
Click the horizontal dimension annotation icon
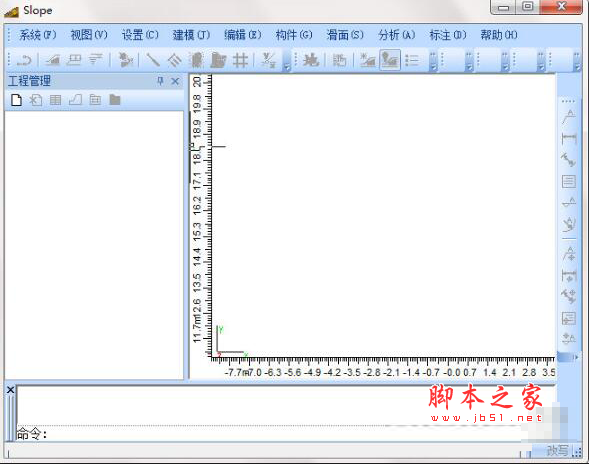[x=569, y=138]
